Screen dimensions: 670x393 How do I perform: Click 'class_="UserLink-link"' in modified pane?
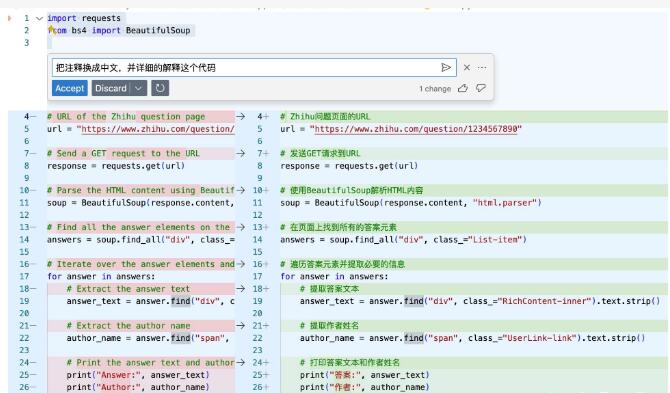click(x=522, y=338)
